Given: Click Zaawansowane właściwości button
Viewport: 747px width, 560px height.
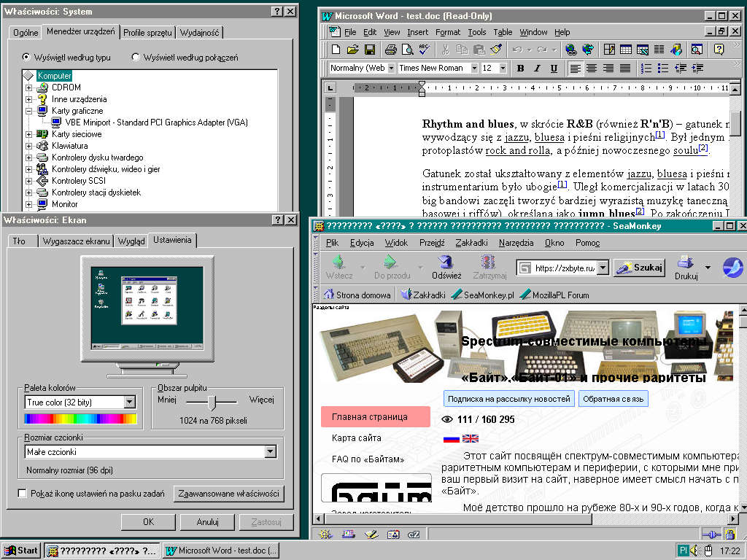Looking at the screenshot, I should 228,494.
